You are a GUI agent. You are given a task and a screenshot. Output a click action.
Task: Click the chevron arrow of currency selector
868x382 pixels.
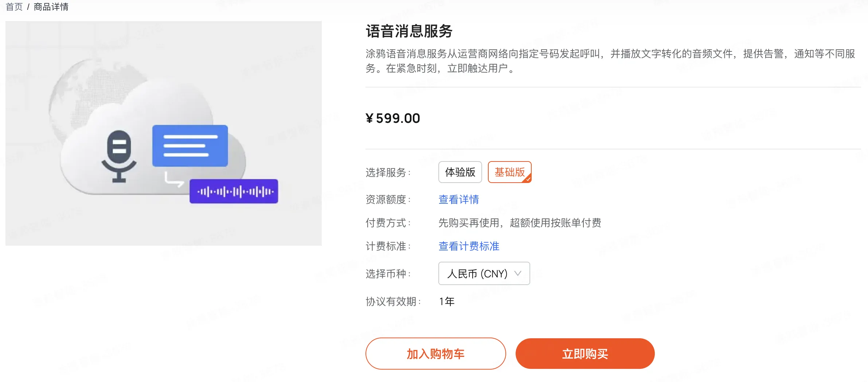click(x=517, y=273)
